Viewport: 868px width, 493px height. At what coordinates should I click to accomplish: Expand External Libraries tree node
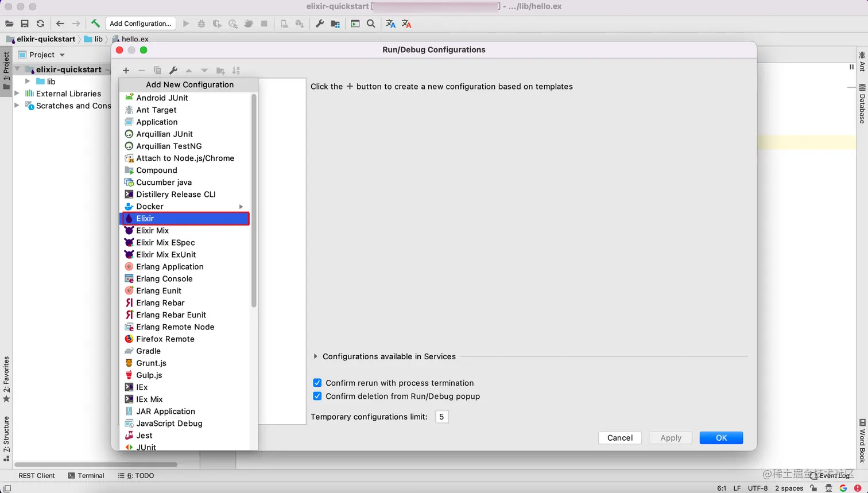(x=17, y=94)
